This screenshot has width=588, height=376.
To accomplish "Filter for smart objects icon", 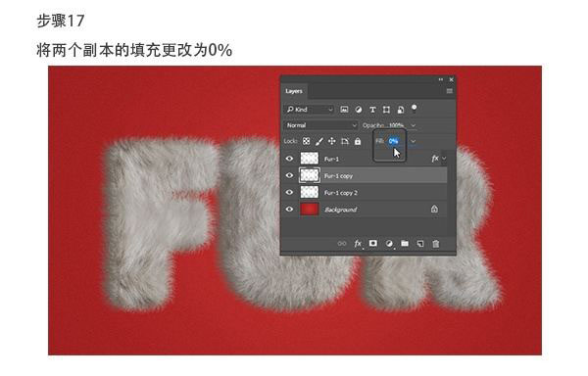I will point(401,110).
